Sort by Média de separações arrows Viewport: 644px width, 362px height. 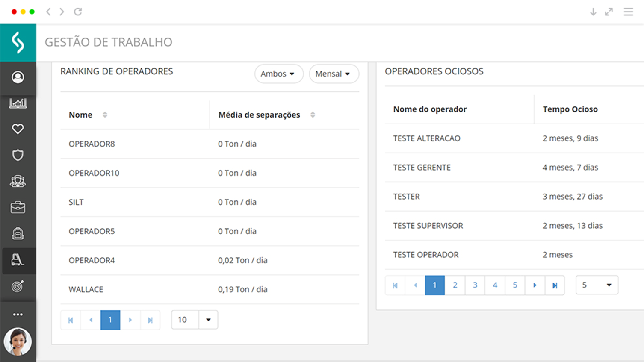coord(313,115)
